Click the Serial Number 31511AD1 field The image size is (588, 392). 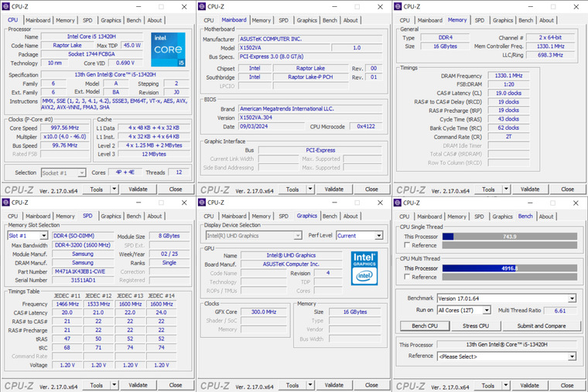tap(83, 280)
